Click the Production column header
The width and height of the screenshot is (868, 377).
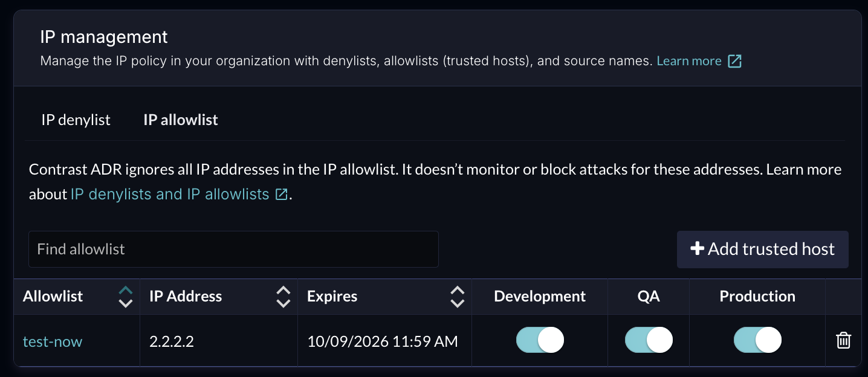[757, 297]
